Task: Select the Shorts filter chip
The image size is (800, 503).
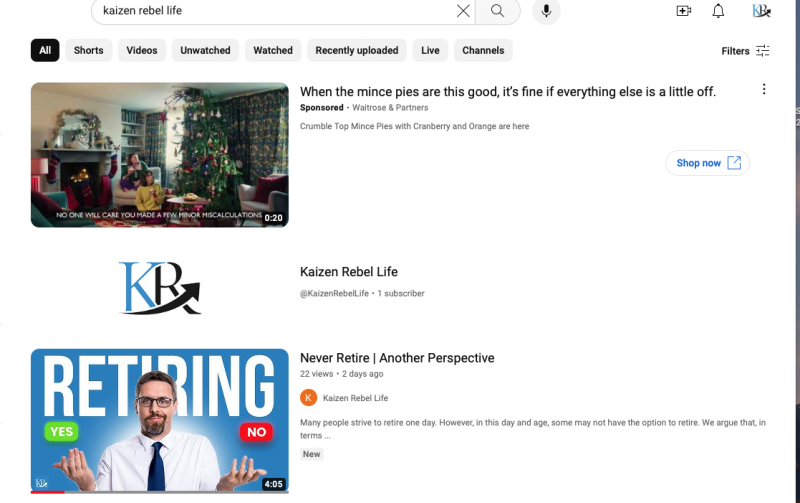Action: [89, 51]
